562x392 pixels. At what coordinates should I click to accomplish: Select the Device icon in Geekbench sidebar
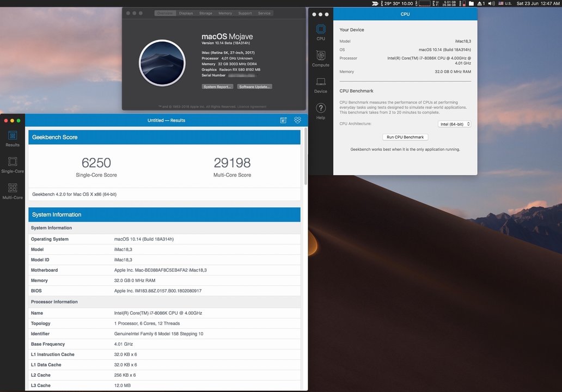[321, 85]
